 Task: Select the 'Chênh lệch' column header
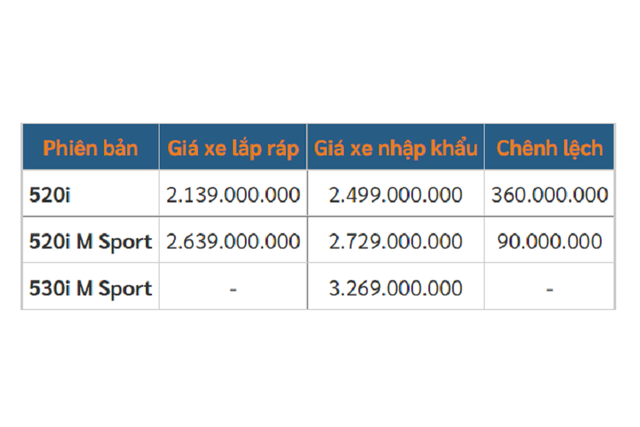549,149
